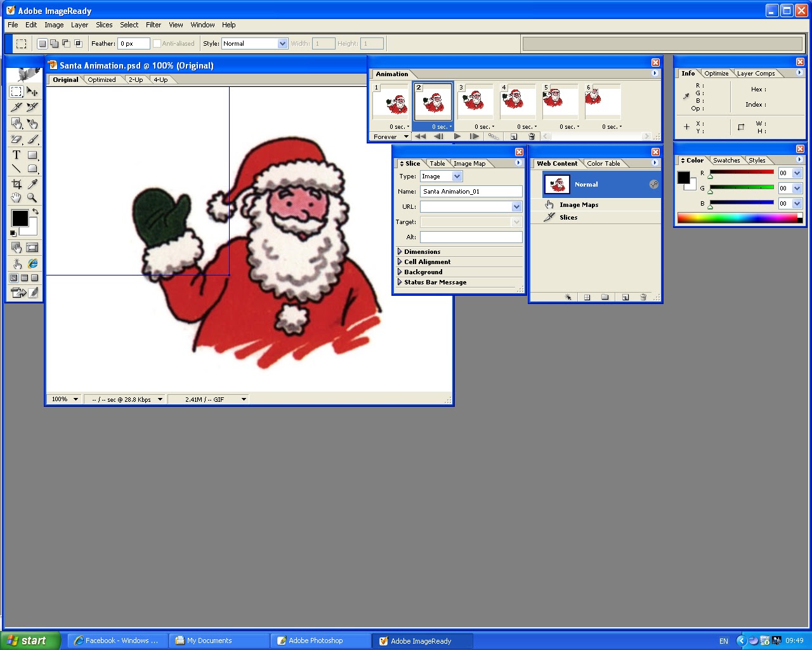Play the animation
Image resolution: width=812 pixels, height=650 pixels.
pyautogui.click(x=457, y=136)
